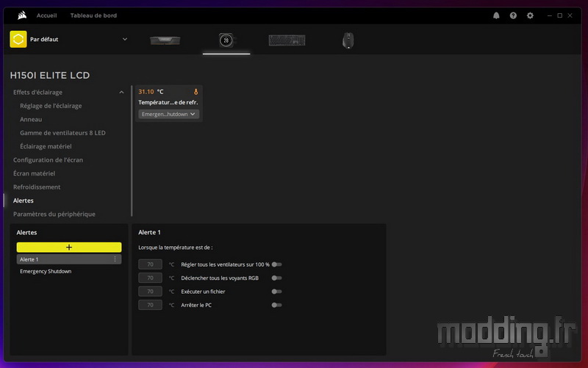Collapse 'Effets d'éclairage' section chevron

[x=121, y=93]
